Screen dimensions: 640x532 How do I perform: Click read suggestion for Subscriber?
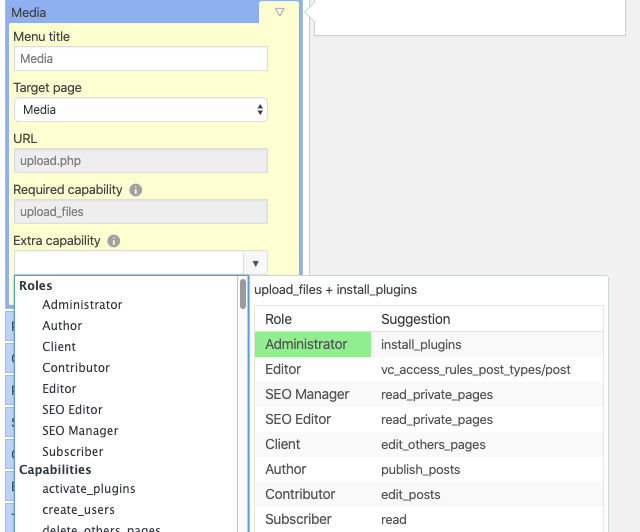393,519
